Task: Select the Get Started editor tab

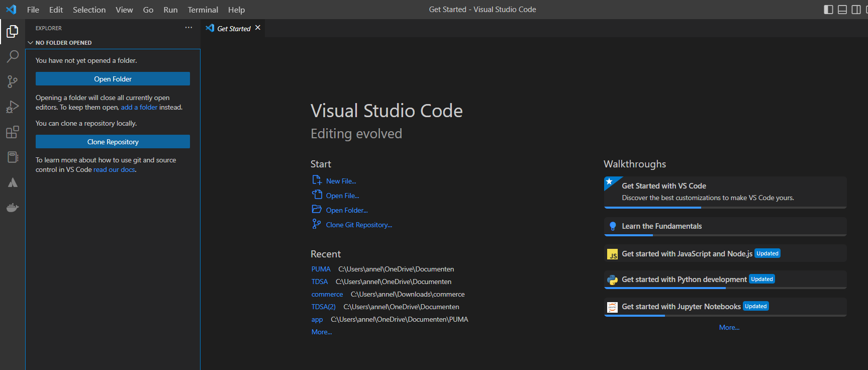Action: coord(234,29)
